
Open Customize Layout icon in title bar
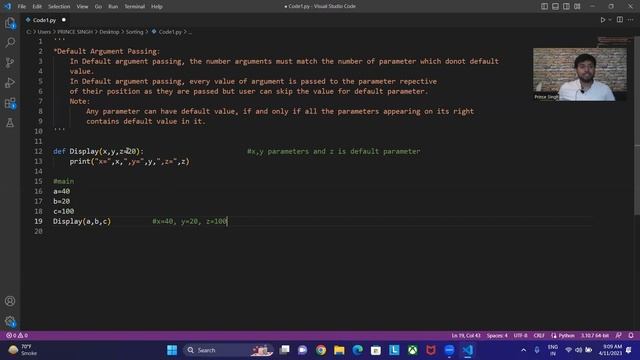coord(577,7)
